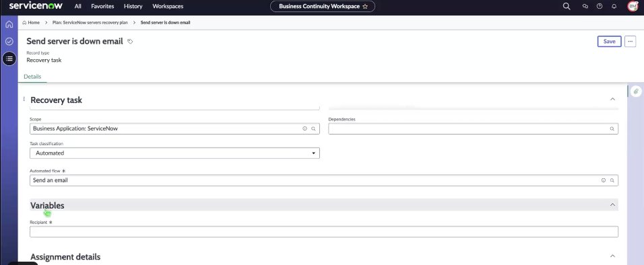Click the Assignment details heading
The height and width of the screenshot is (265, 644).
tap(65, 257)
